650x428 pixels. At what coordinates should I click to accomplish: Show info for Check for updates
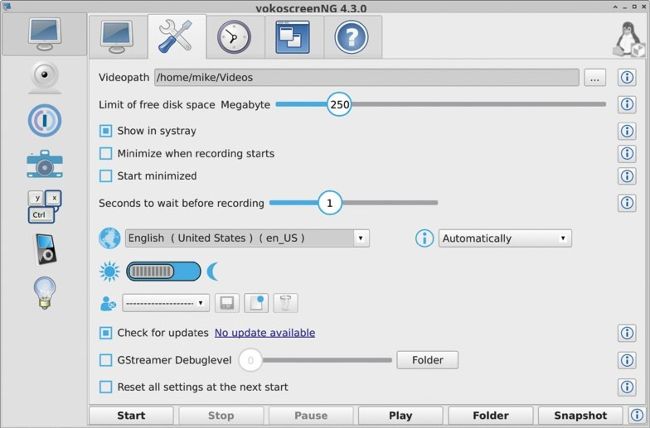(627, 333)
